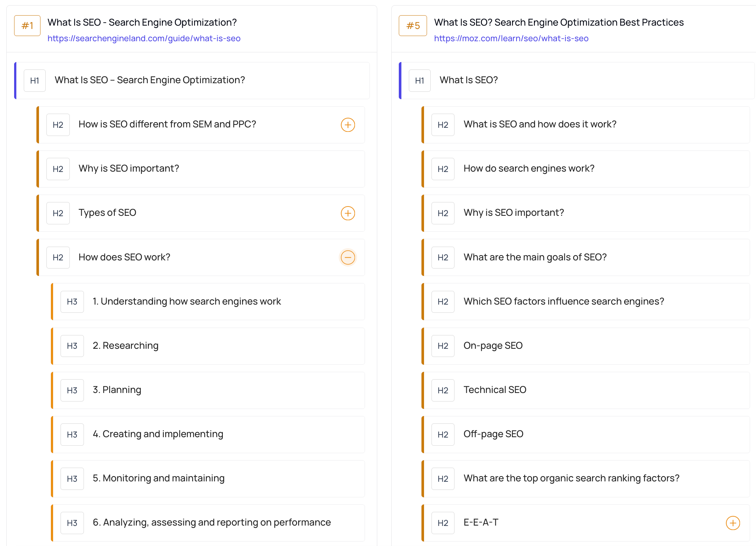The image size is (756, 546).
Task: Click the H3 badge on "3. Planning"
Action: coord(72,390)
